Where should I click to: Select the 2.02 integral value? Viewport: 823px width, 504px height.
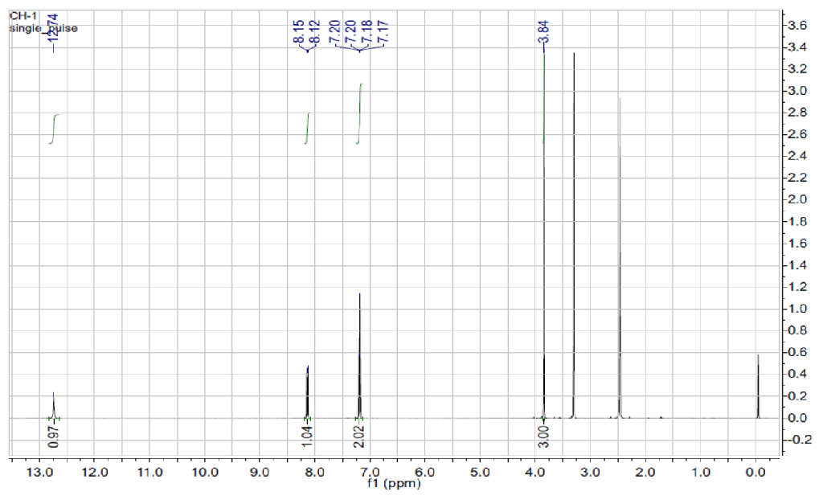[359, 439]
